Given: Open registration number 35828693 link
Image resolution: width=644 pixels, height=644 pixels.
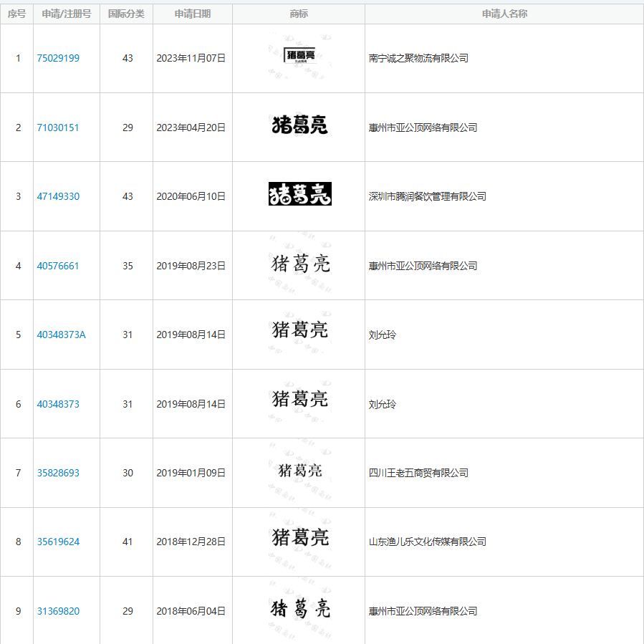Looking at the screenshot, I should [x=58, y=473].
